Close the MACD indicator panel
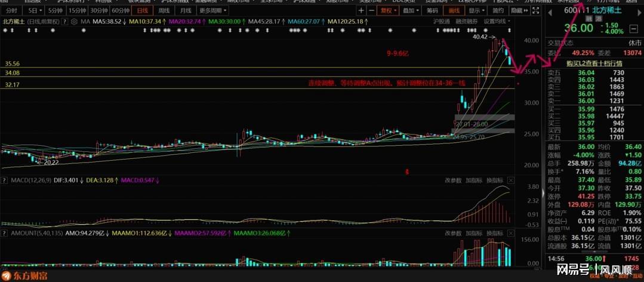Image resolution: width=644 pixels, height=282 pixels. pyautogui.click(x=510, y=180)
